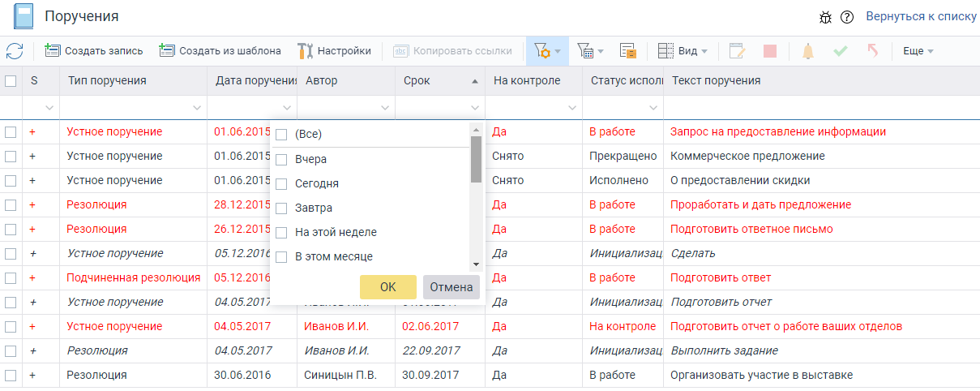Tick the 'Сегодня' checkbox

(x=281, y=184)
